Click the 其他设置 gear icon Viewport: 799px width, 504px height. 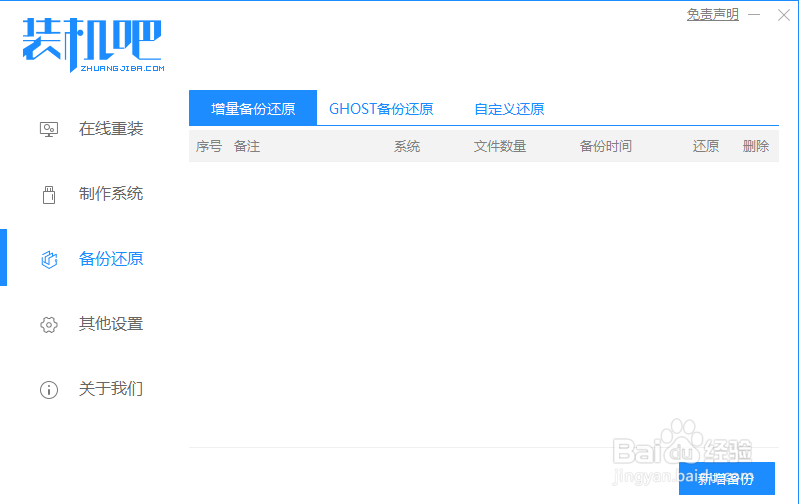pyautogui.click(x=49, y=325)
